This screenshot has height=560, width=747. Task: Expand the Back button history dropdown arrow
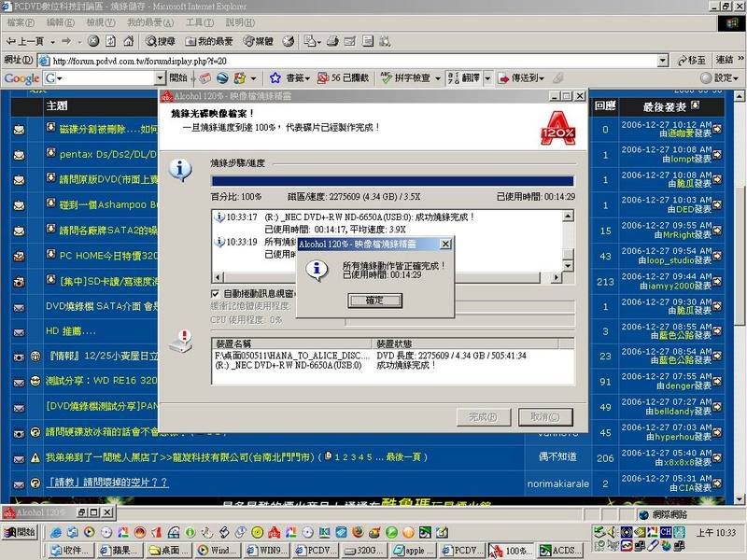[x=52, y=42]
